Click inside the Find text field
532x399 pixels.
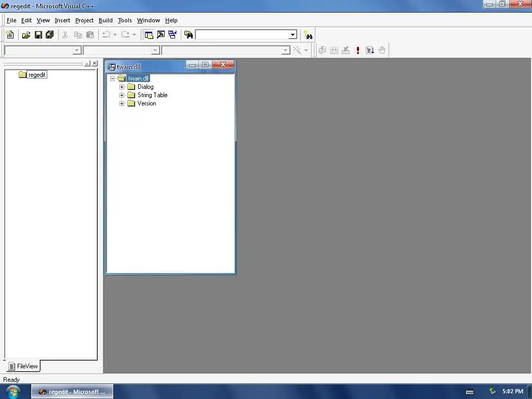coord(242,35)
